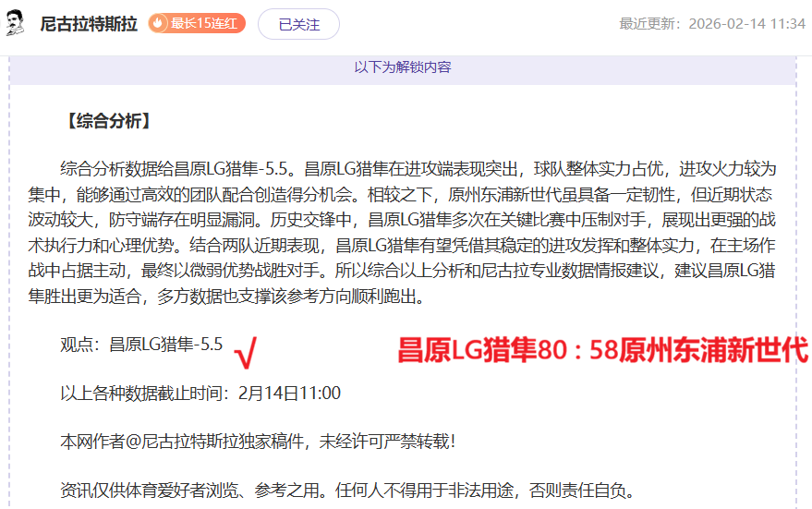Click the red checkmark next to the pick

click(246, 350)
